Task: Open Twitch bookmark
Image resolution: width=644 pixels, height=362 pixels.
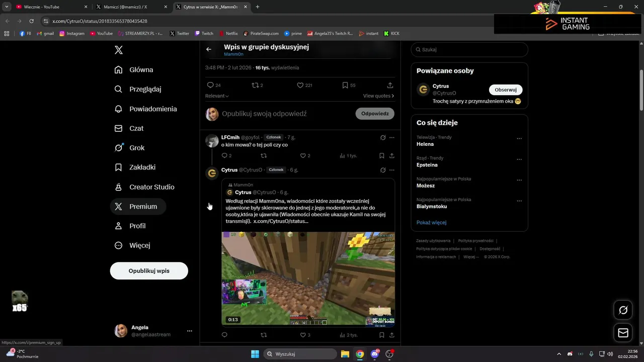Action: 204,34
